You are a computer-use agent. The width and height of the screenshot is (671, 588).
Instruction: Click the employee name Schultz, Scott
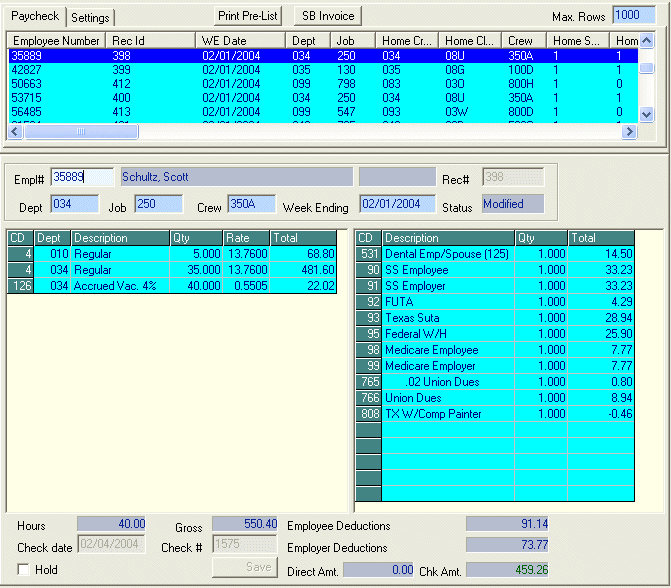(x=237, y=177)
